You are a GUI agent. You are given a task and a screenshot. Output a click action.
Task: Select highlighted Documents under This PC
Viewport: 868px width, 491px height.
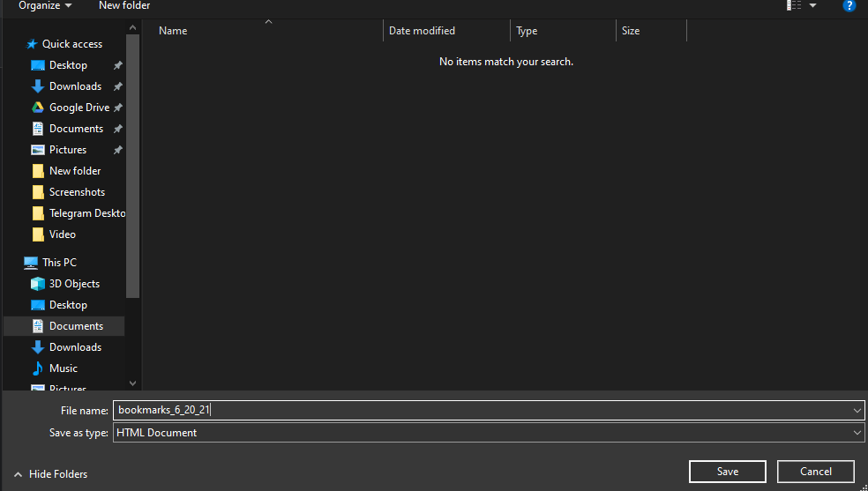64,326
